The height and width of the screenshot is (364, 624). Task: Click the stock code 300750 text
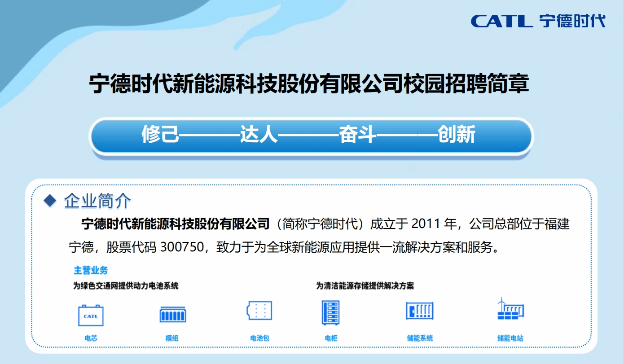point(182,247)
